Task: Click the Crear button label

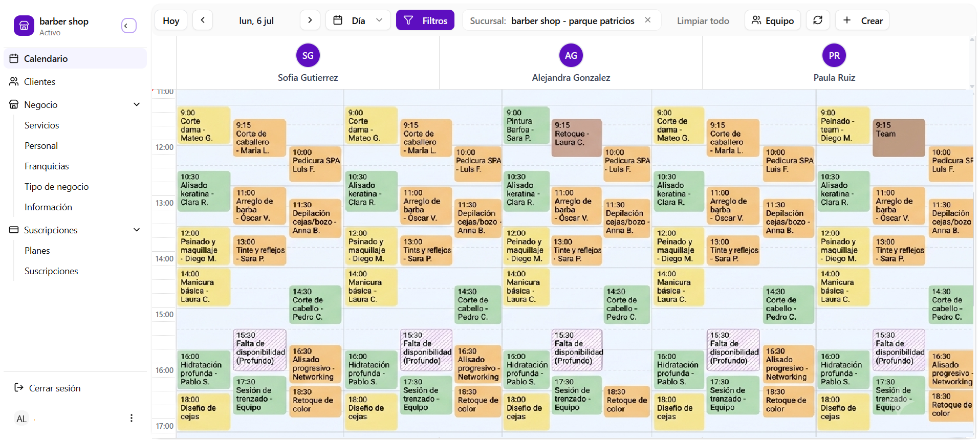Action: (x=872, y=20)
